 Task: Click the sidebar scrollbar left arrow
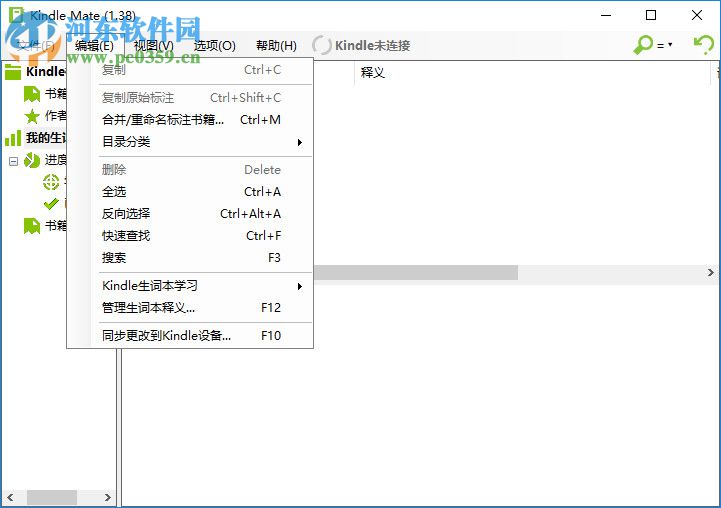pyautogui.click(x=10, y=497)
